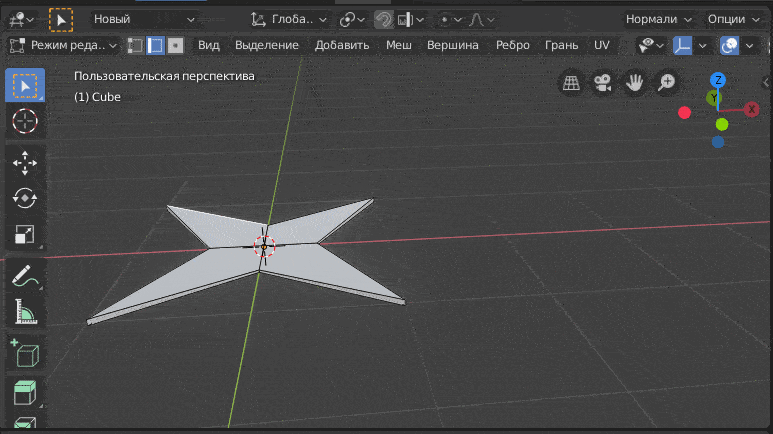
Task: Open the Добавить menu
Action: [342, 45]
